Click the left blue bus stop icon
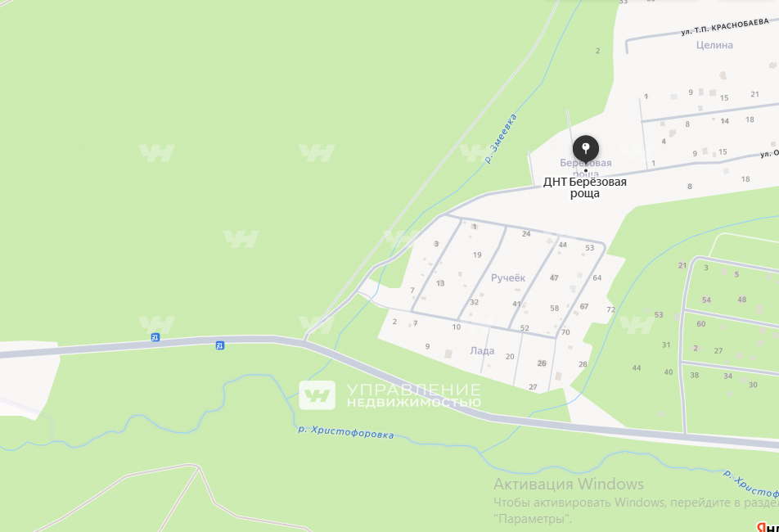This screenshot has height=532, width=779. point(155,337)
